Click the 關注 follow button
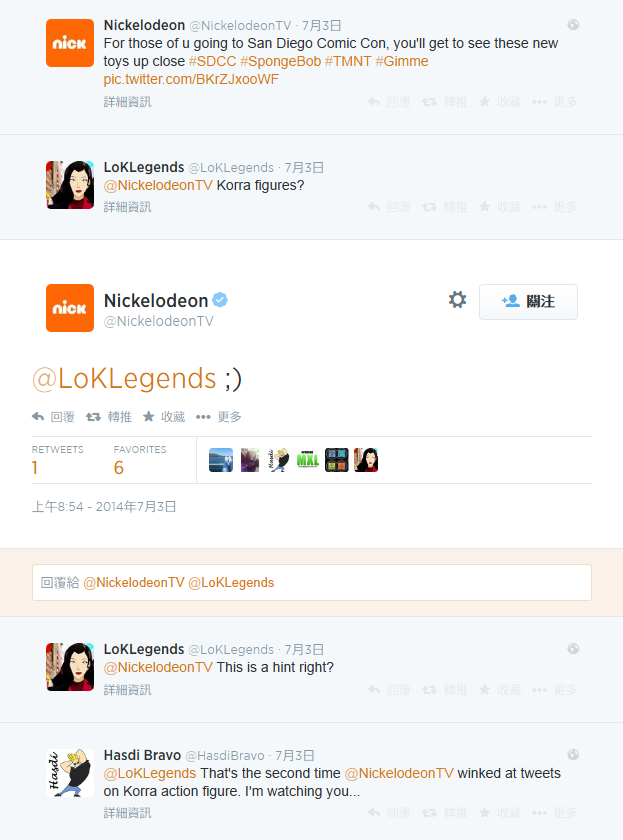 [528, 302]
